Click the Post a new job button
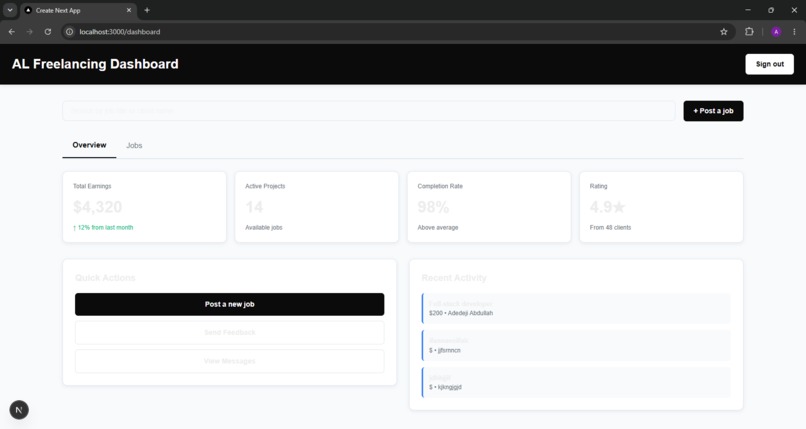 pyautogui.click(x=229, y=304)
